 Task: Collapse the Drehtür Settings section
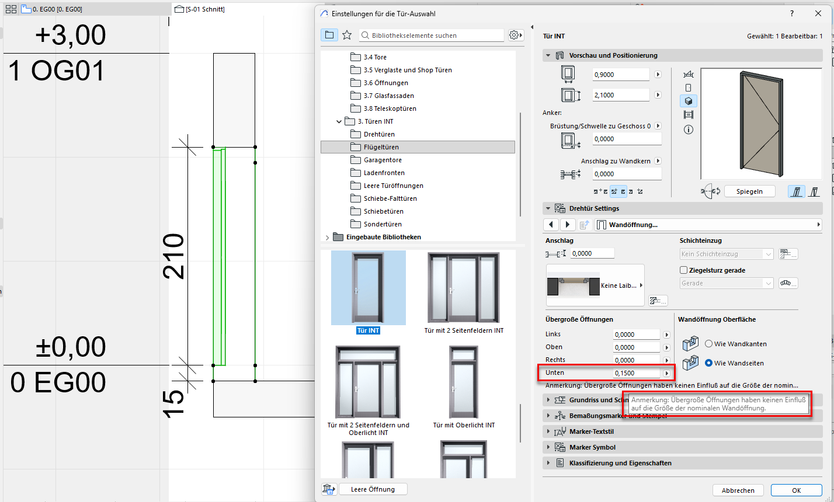[548, 208]
